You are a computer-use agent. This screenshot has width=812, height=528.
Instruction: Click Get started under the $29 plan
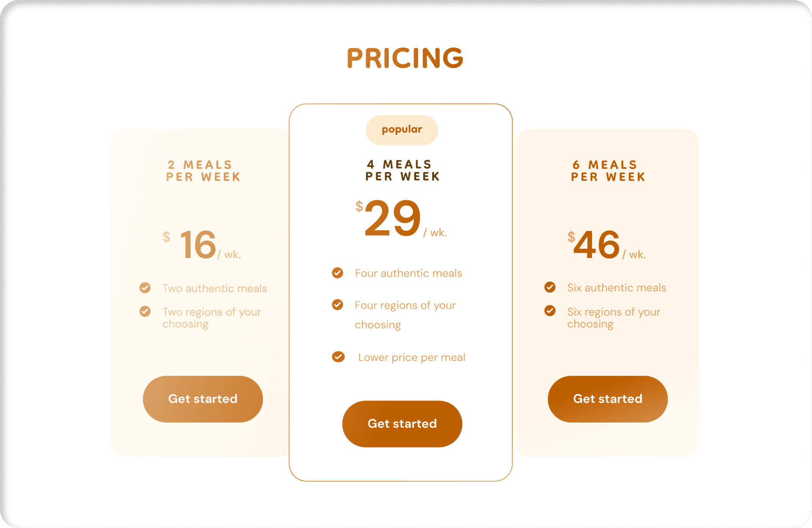click(x=402, y=424)
